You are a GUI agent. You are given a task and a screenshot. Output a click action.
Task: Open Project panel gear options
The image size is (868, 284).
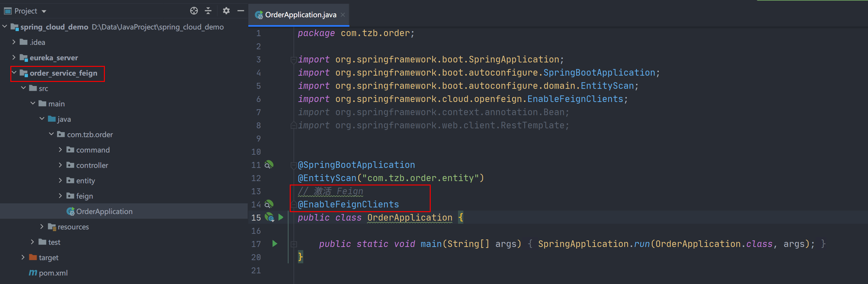click(x=226, y=11)
